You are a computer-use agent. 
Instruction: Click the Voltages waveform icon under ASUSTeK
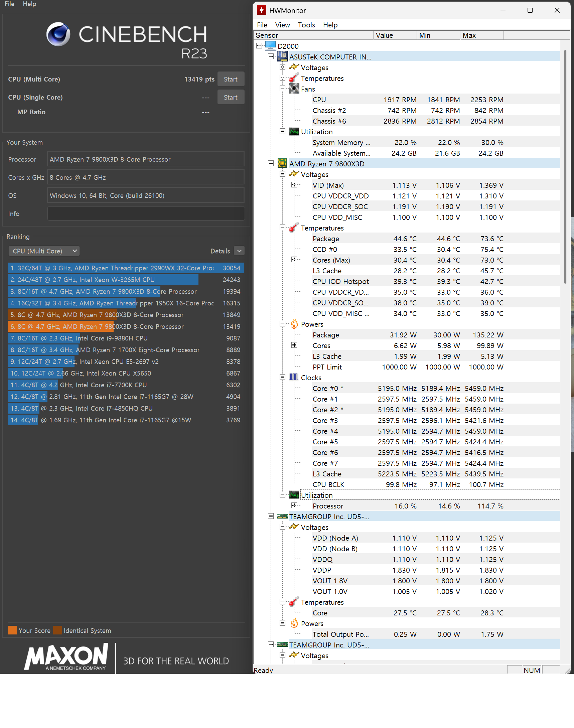pos(295,67)
